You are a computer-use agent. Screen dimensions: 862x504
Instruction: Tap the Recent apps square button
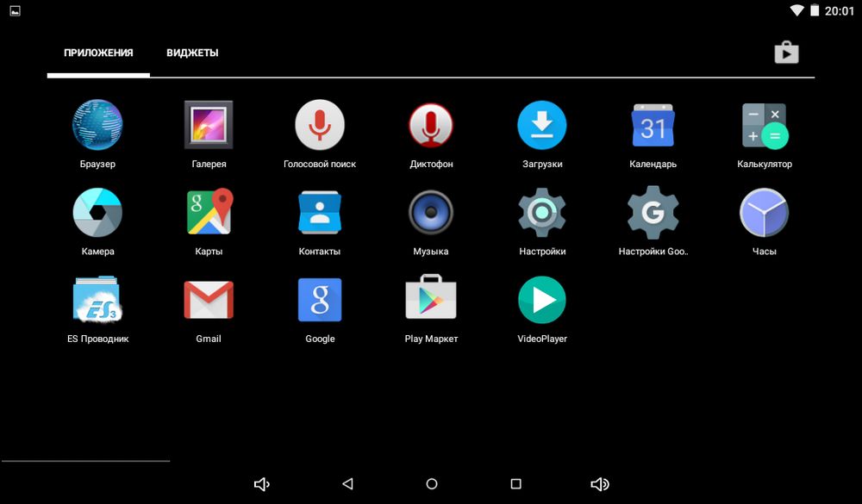click(515, 484)
